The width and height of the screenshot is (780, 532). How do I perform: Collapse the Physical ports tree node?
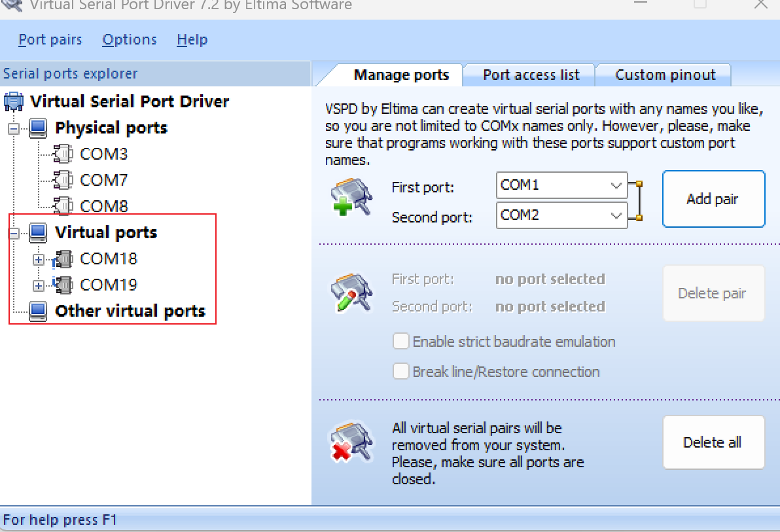tap(14, 129)
